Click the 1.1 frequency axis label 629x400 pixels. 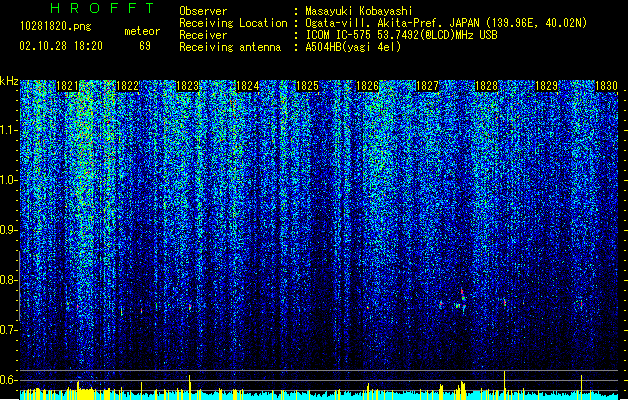8,130
